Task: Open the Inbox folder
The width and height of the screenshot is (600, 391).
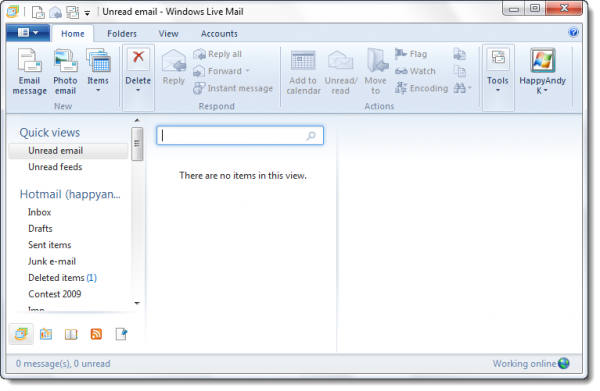Action: [39, 212]
